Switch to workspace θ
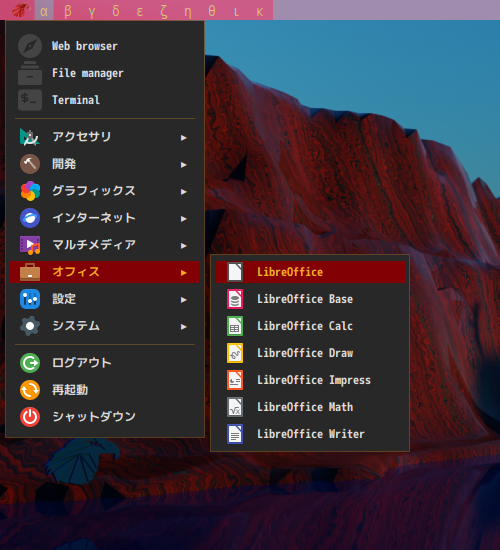Screen dimensions: 500x550 [212, 11]
